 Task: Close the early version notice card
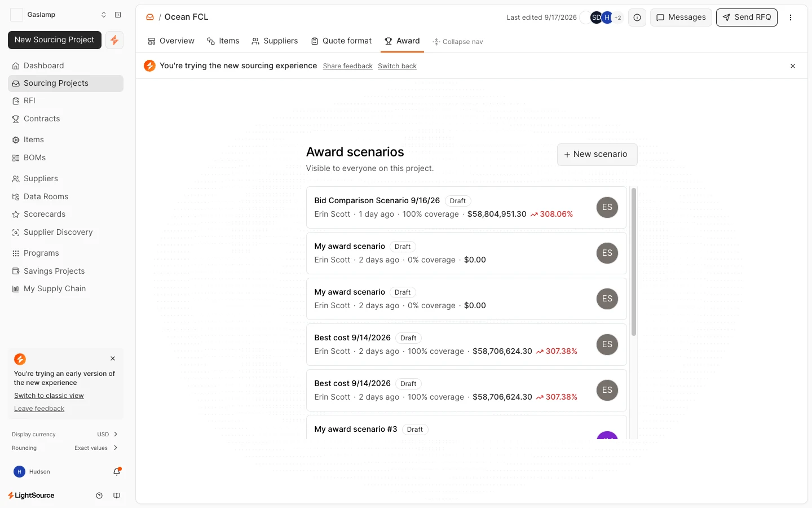113,358
